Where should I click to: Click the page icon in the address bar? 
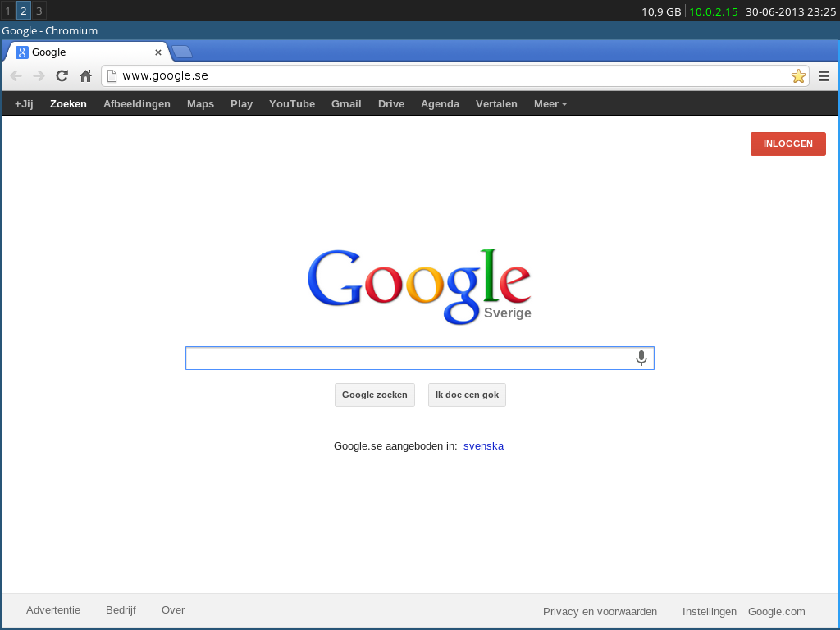[112, 76]
